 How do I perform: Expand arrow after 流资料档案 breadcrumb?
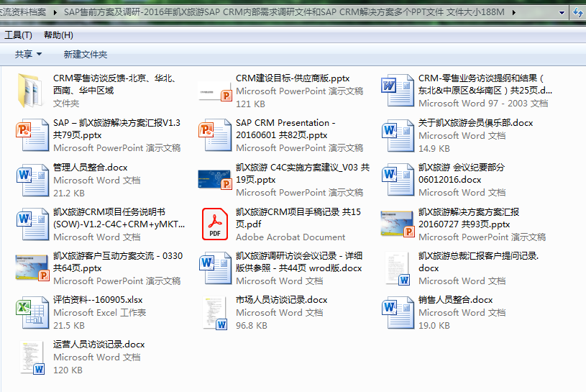tap(55, 13)
